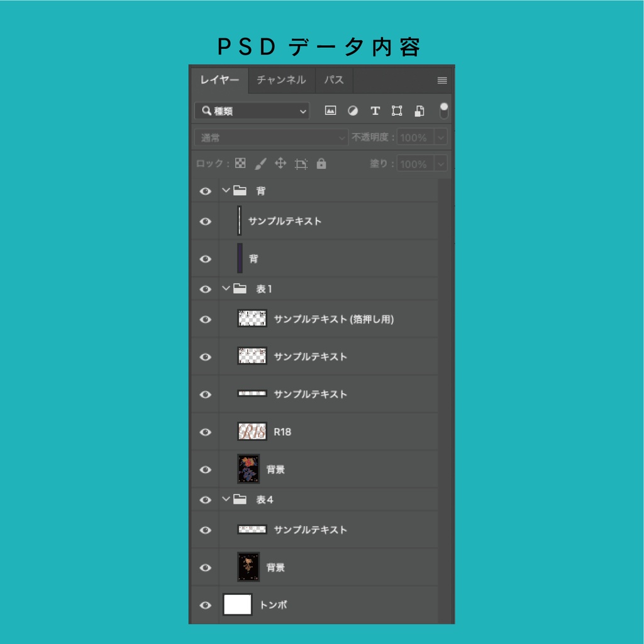The width and height of the screenshot is (644, 644).
Task: Click the lock all padlock icon
Action: [x=321, y=164]
